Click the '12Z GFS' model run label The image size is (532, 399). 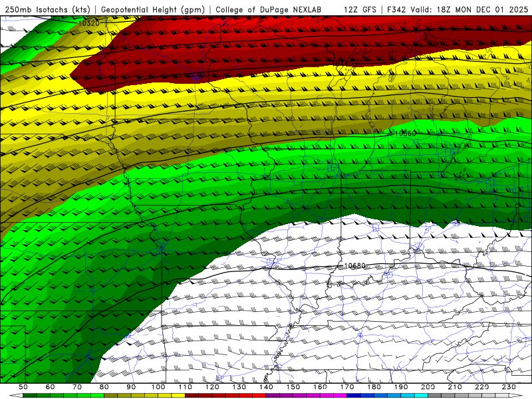coord(360,9)
